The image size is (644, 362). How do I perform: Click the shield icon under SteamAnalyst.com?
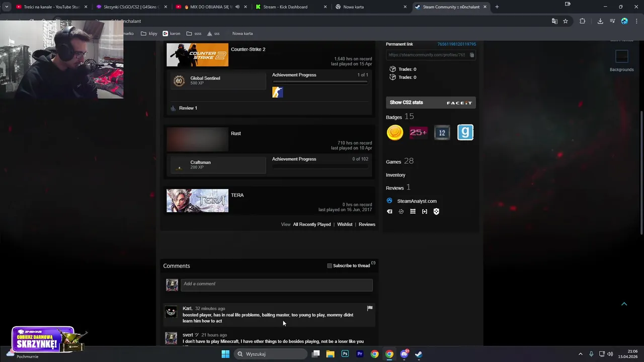tap(436, 212)
